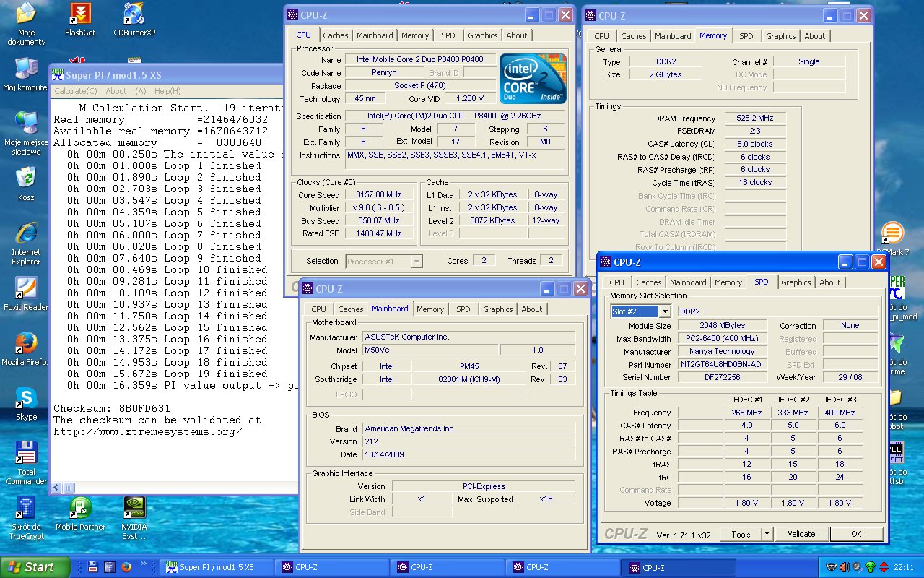This screenshot has width=924, height=578.
Task: Click the Checksum: 8B0FD631 line in Super PI
Action: (112, 408)
